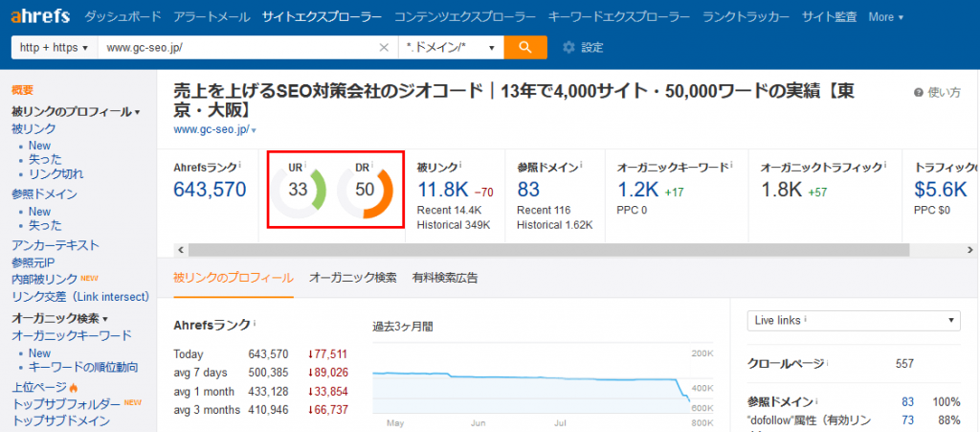Image resolution: width=980 pixels, height=432 pixels.
Task: Switch to the オーガニック検索 tab
Action: click(352, 278)
